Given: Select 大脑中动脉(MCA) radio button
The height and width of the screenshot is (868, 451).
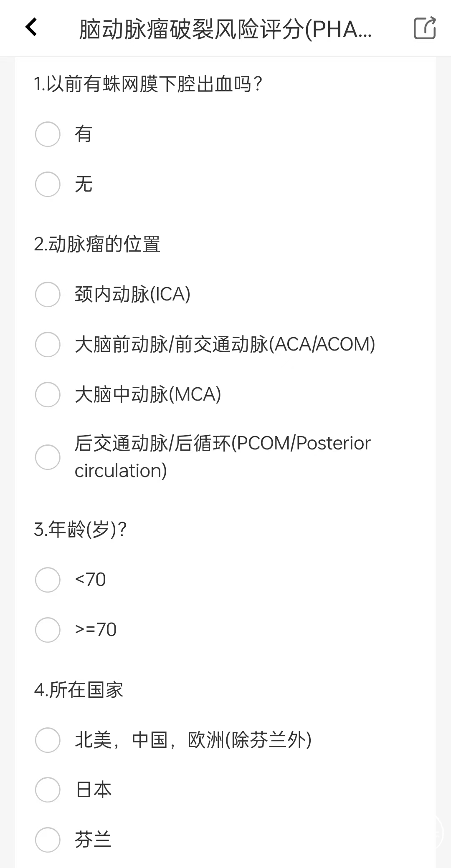Looking at the screenshot, I should [x=48, y=395].
